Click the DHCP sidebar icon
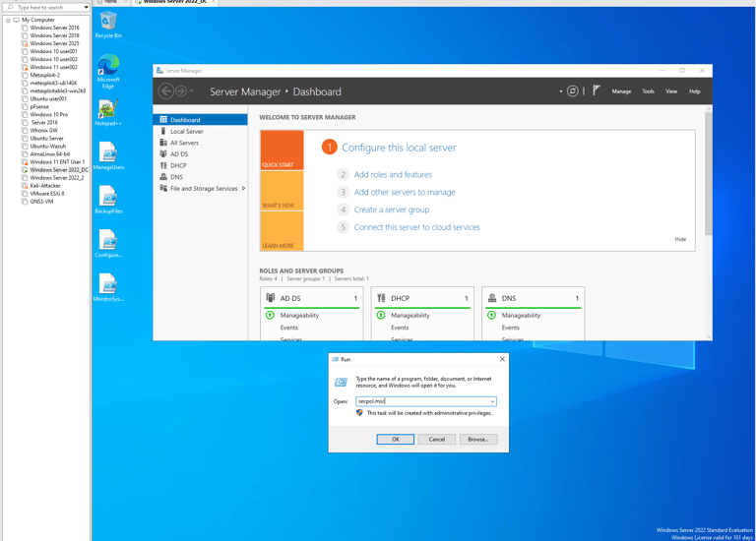756x541 pixels. point(163,165)
